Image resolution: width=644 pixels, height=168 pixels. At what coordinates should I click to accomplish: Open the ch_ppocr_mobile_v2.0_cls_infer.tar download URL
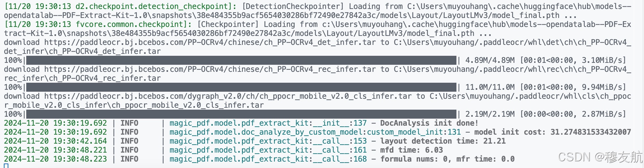pos(228,96)
